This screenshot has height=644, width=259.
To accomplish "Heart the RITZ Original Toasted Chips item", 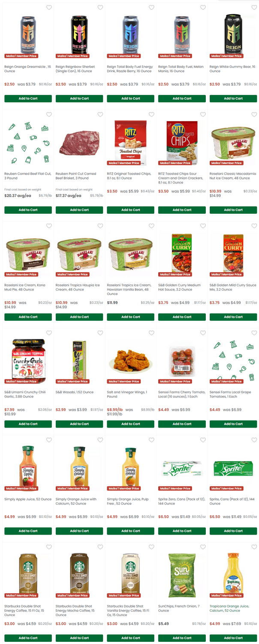I will pos(151,115).
